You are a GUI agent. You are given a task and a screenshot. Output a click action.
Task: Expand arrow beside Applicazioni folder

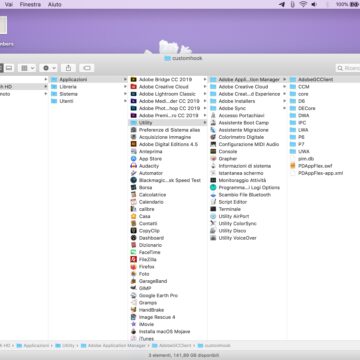[x=125, y=79]
